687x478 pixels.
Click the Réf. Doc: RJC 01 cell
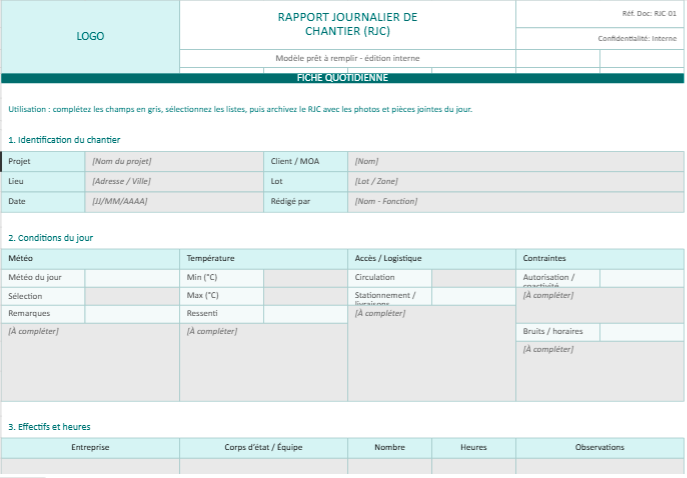[600, 14]
